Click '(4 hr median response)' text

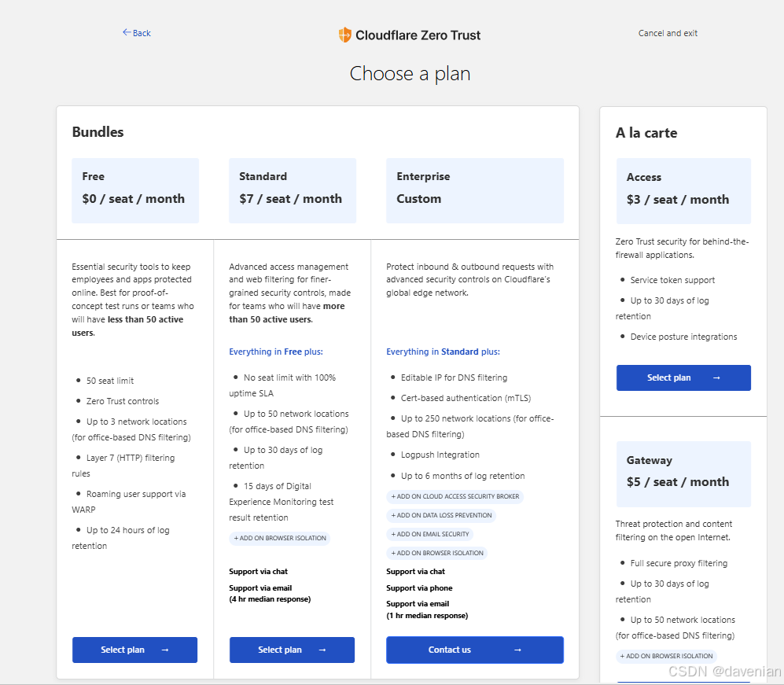click(x=270, y=599)
